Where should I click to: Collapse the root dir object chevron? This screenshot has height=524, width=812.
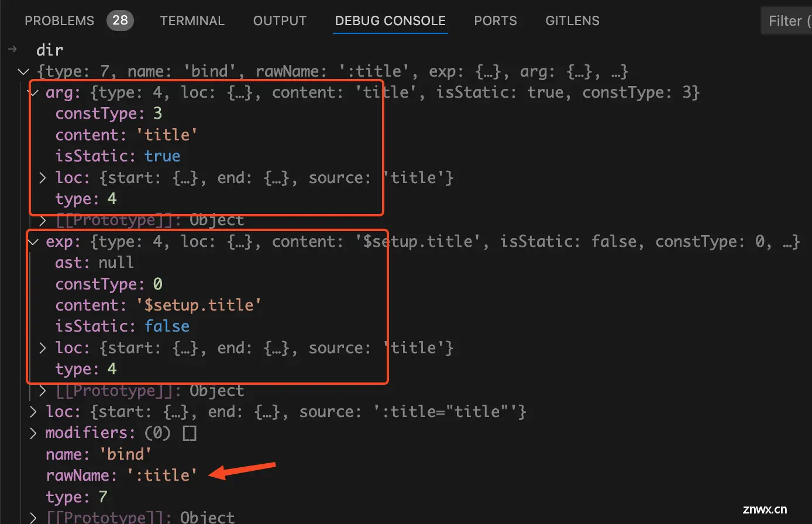pyautogui.click(x=23, y=72)
